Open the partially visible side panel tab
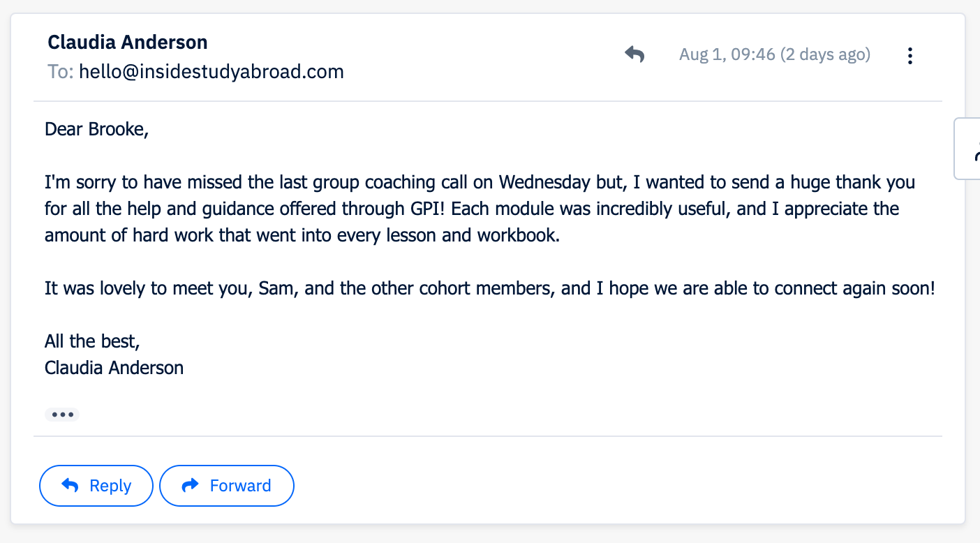This screenshot has height=543, width=980. coord(969,149)
